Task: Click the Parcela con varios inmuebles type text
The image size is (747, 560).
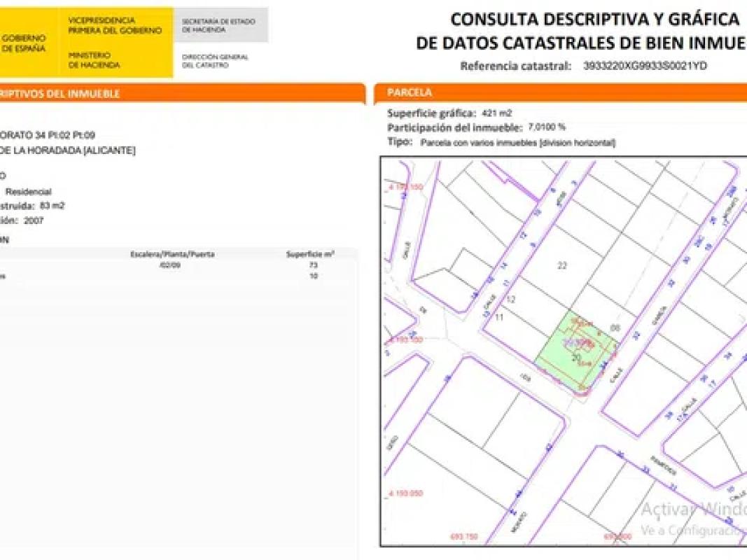Action: 518,143
